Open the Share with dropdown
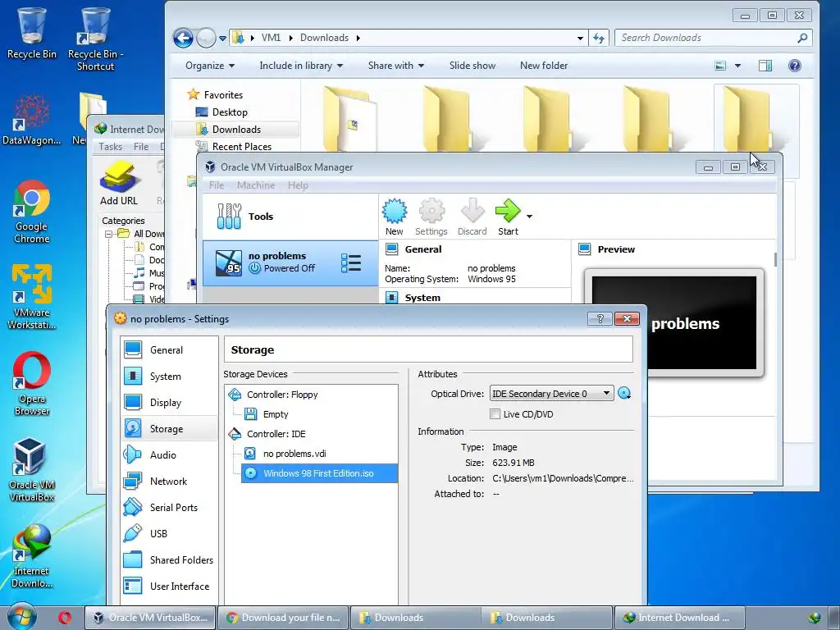Image resolution: width=840 pixels, height=630 pixels. pyautogui.click(x=396, y=66)
